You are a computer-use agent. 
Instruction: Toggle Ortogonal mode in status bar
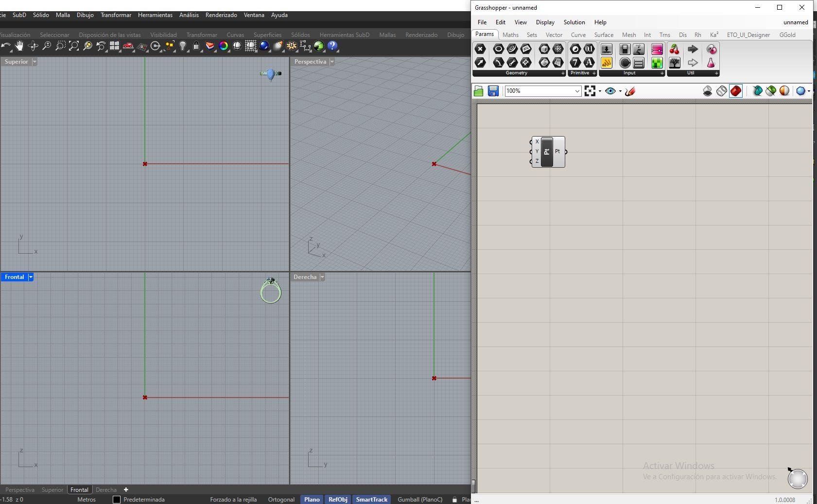[281, 499]
